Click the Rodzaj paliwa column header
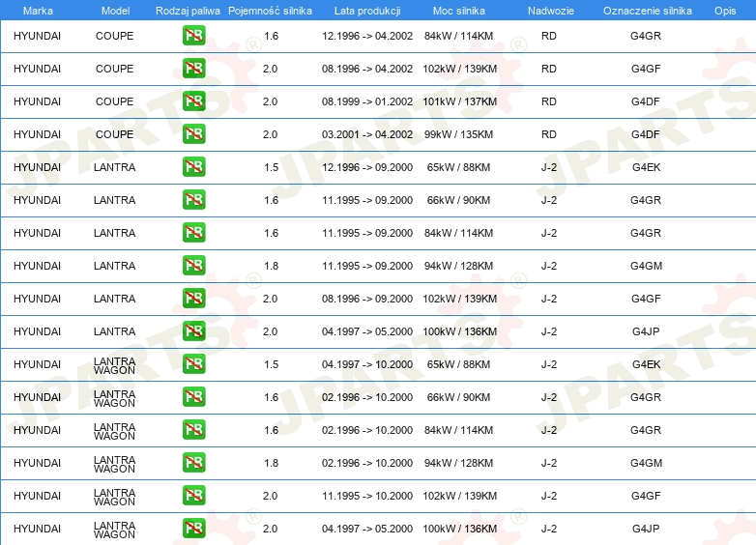The height and width of the screenshot is (545, 756). pos(188,11)
